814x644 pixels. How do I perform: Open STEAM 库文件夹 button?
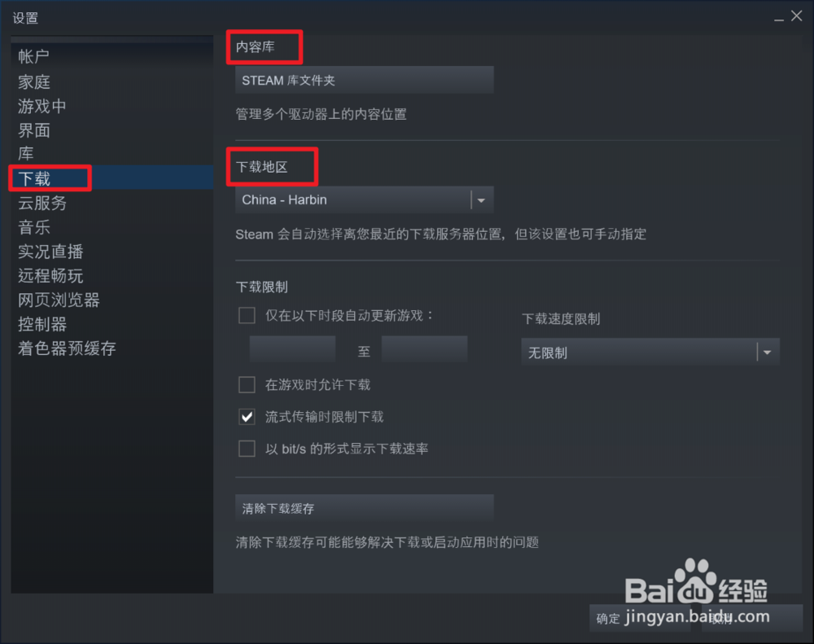coord(364,80)
